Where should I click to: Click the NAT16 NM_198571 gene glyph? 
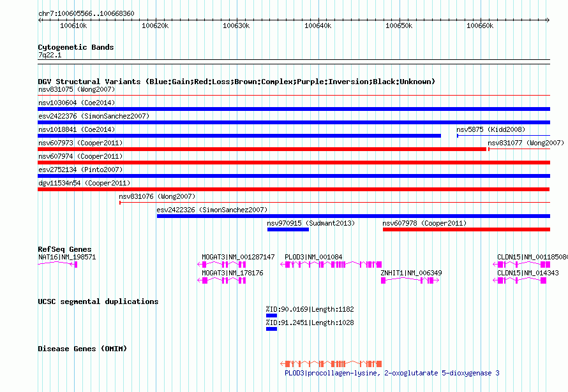point(57,264)
